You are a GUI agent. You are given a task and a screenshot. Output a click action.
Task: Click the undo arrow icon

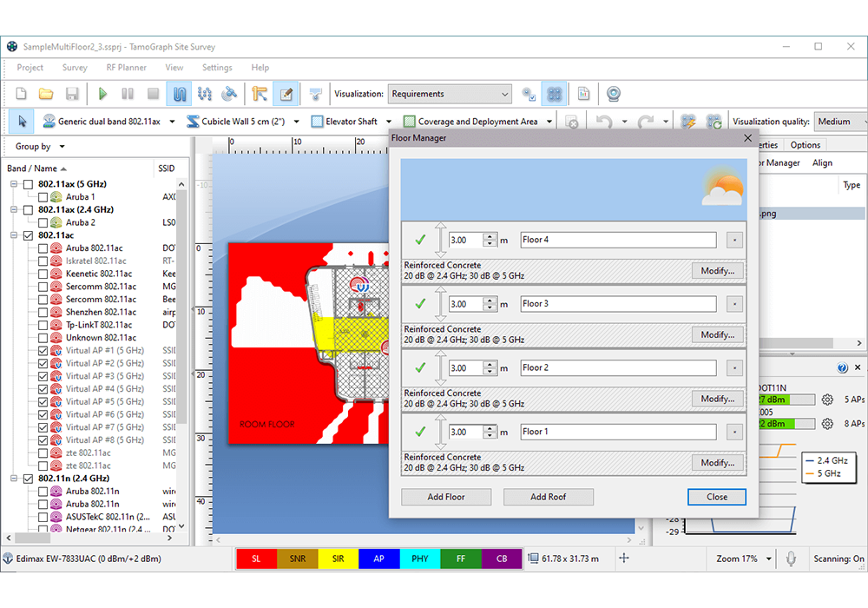pos(604,122)
